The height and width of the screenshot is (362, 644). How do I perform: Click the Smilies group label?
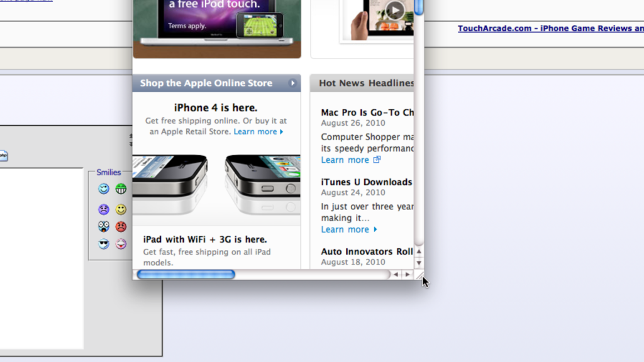[x=108, y=172]
